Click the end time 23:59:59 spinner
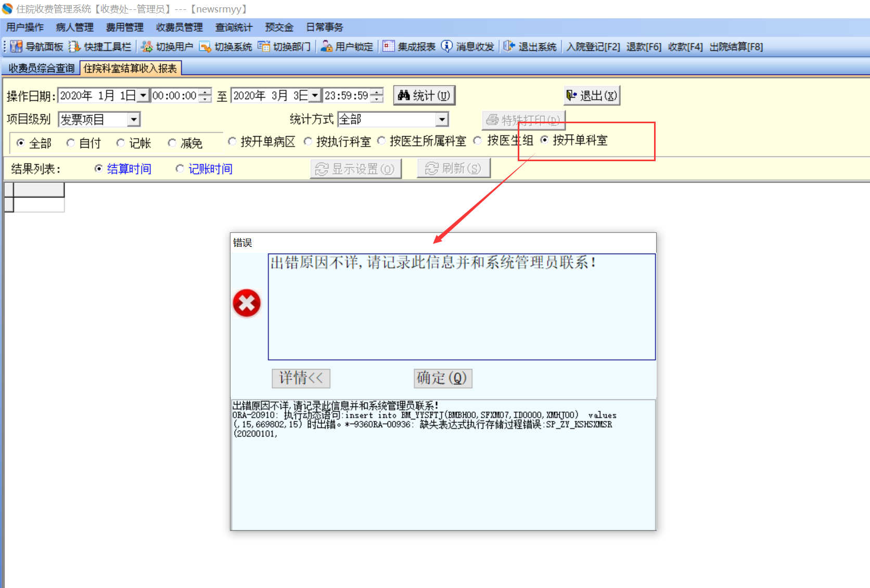The image size is (870, 588). (x=378, y=96)
